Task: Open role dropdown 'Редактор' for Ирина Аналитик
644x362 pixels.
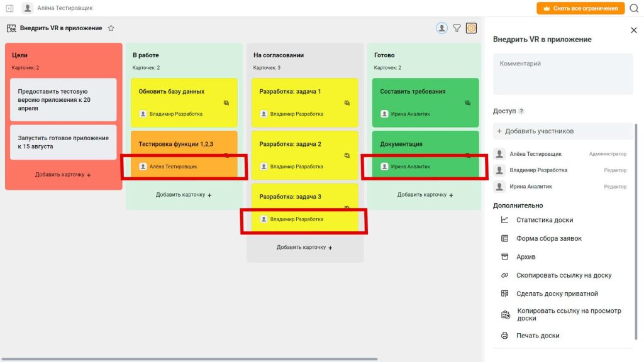Action: 615,187
